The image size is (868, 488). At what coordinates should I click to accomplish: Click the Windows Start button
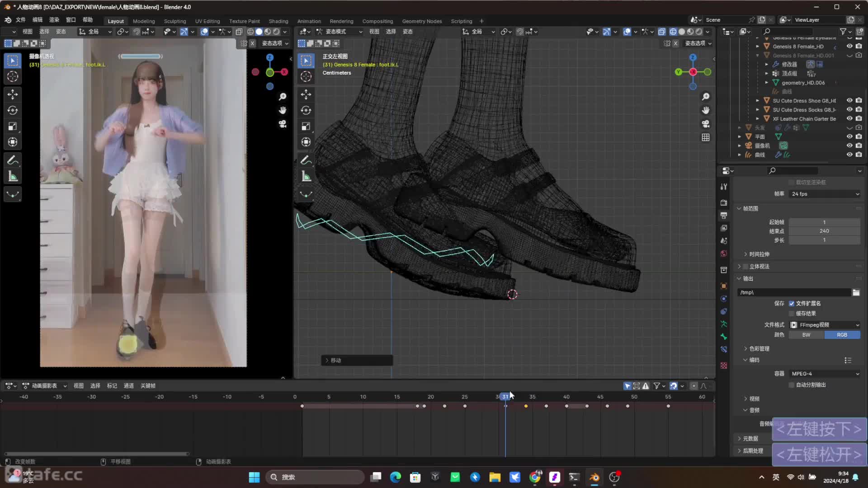255,477
